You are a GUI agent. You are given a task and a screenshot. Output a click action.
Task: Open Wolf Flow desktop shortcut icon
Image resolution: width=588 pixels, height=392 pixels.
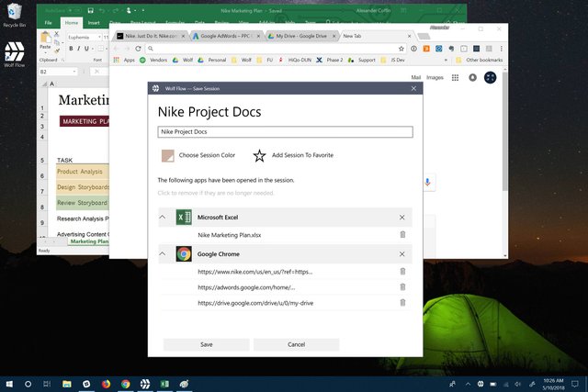14,50
